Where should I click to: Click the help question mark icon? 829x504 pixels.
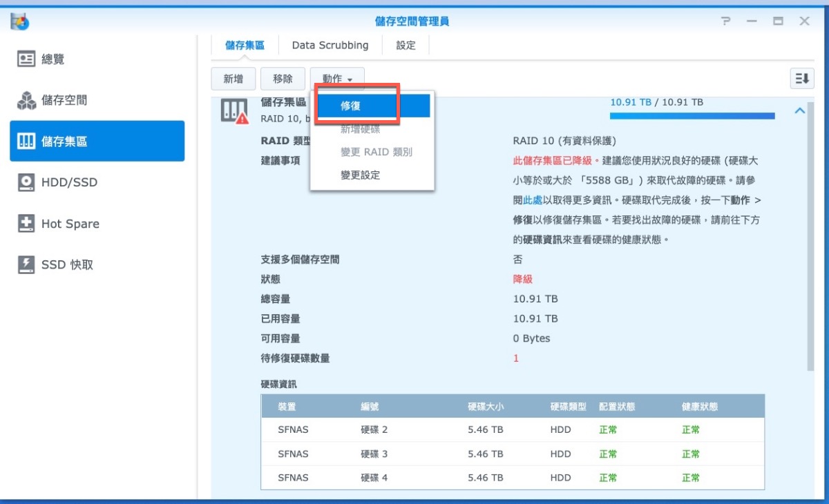[x=725, y=21]
